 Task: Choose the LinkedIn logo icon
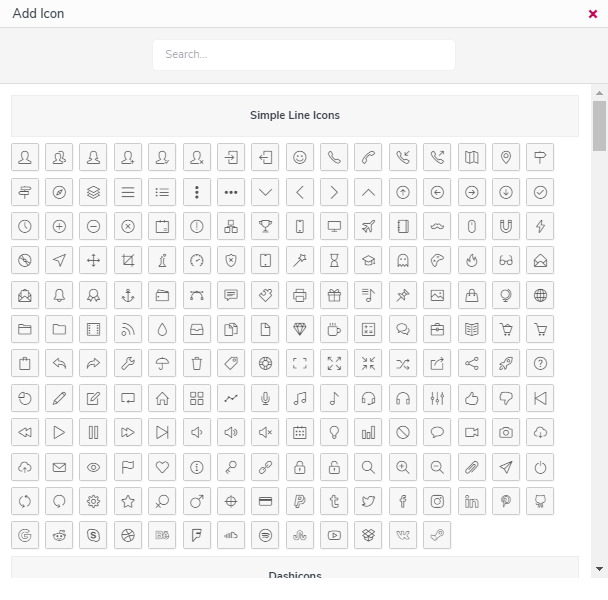(472, 501)
